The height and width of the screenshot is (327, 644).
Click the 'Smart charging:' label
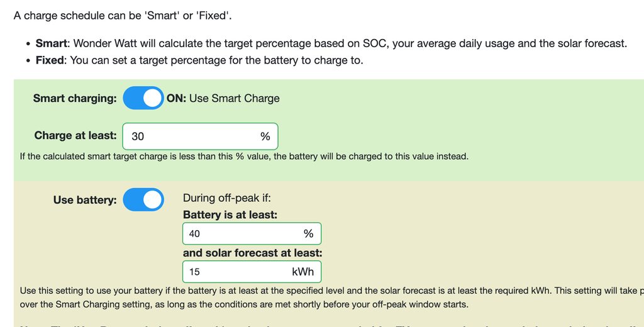pos(75,98)
